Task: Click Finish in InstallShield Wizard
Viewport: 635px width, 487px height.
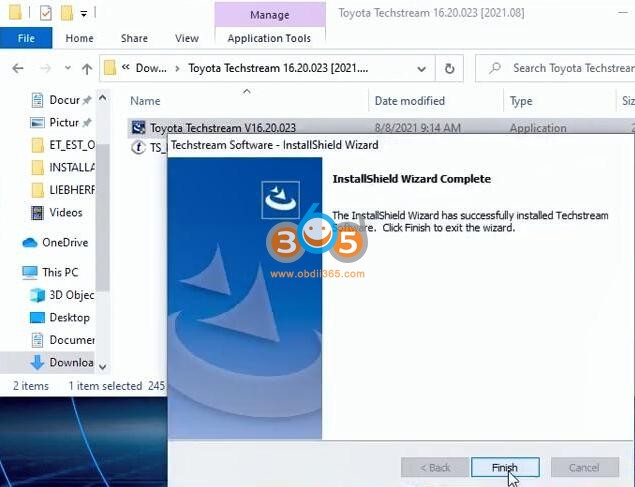Action: point(505,468)
